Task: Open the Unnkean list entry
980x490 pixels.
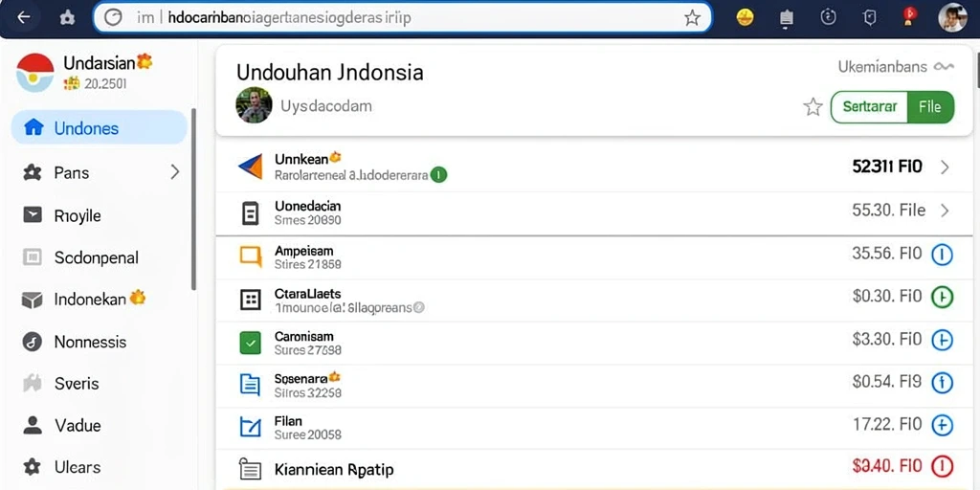Action: pyautogui.click(x=594, y=167)
